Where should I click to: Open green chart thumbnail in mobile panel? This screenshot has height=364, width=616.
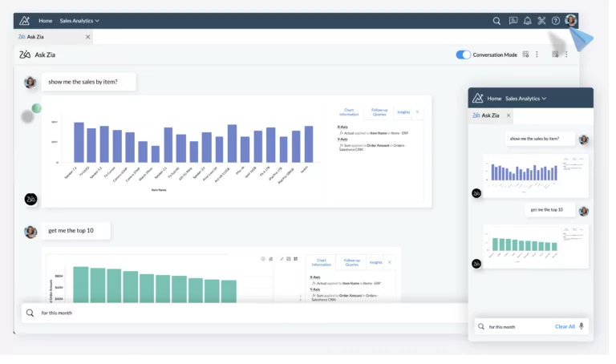(x=536, y=246)
